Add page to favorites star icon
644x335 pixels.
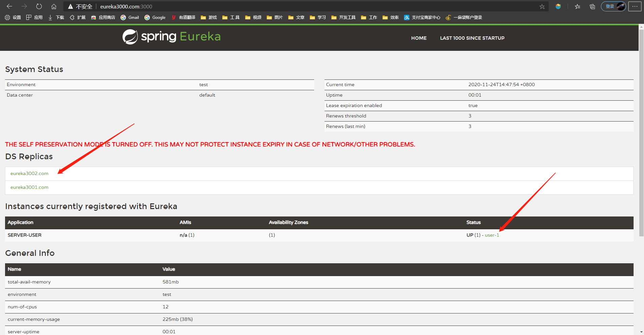tap(542, 6)
